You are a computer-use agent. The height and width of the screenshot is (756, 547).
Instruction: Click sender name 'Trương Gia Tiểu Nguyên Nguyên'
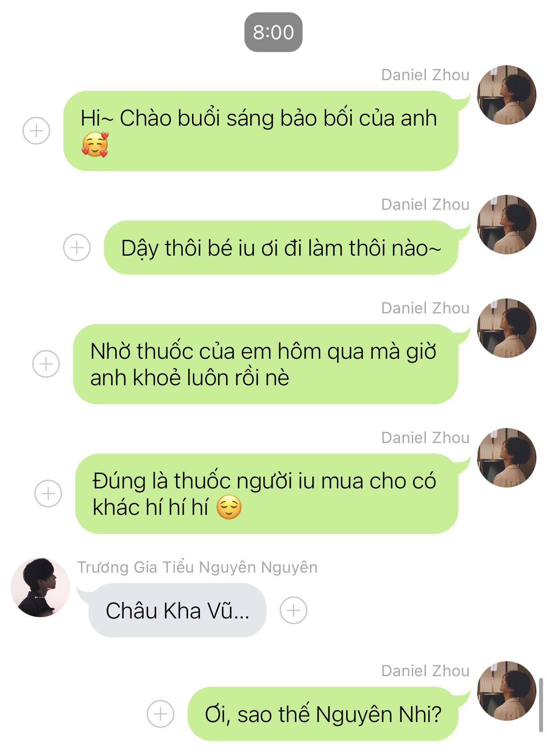coord(197,567)
